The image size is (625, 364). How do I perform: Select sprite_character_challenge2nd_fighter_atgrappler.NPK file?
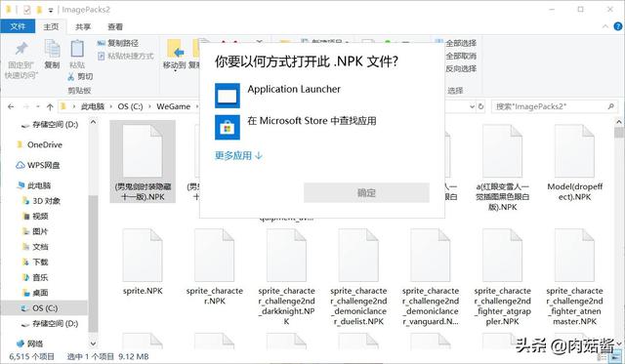502,276
